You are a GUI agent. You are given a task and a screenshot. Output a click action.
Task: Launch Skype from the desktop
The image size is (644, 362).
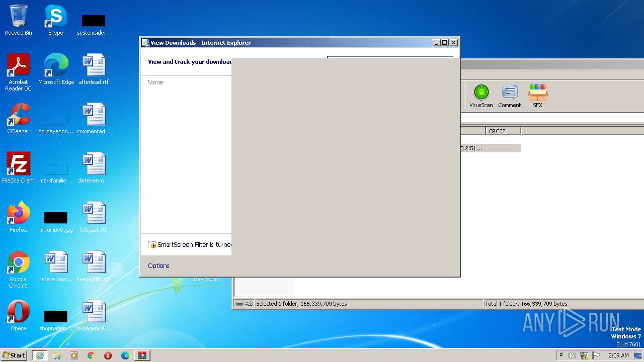tap(56, 20)
